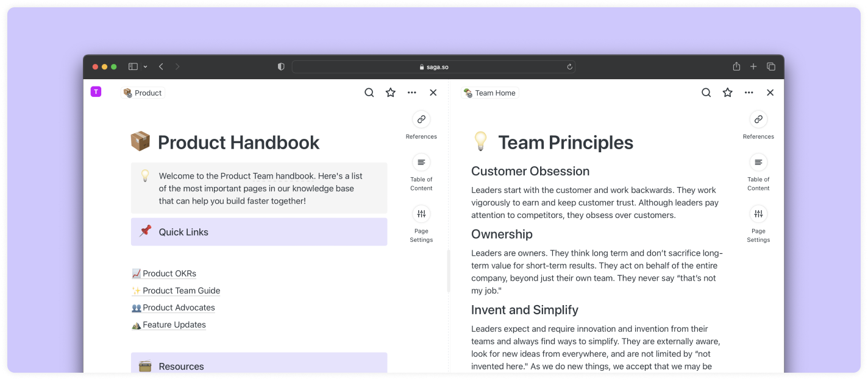Search within the Team Principles pane
The image size is (868, 380).
(706, 93)
